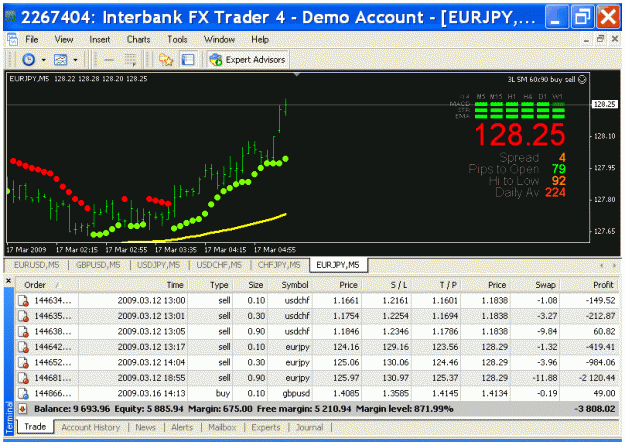The height and width of the screenshot is (442, 625).
Task: Click the chart document icon beside File
Action: (x=12, y=39)
